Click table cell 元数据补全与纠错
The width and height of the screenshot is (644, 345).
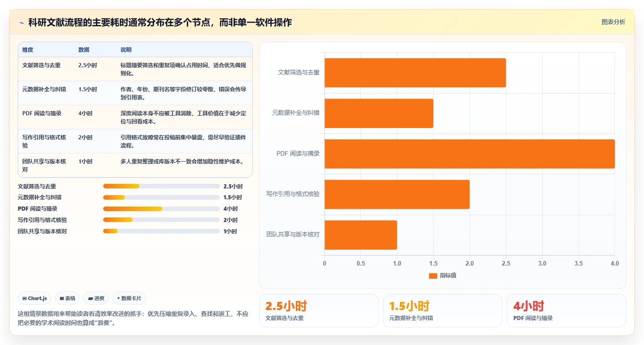coord(44,89)
